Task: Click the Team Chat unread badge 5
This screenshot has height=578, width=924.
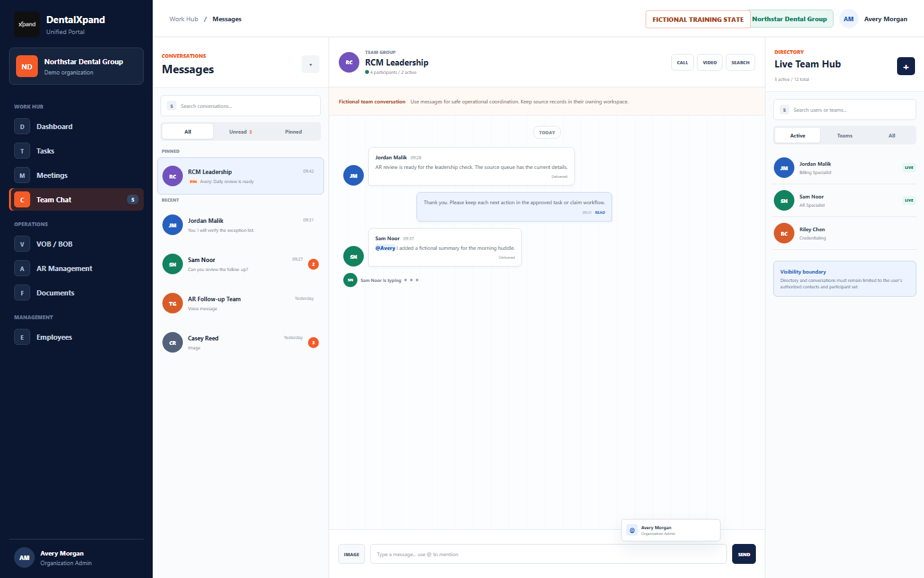Action: pyautogui.click(x=133, y=200)
